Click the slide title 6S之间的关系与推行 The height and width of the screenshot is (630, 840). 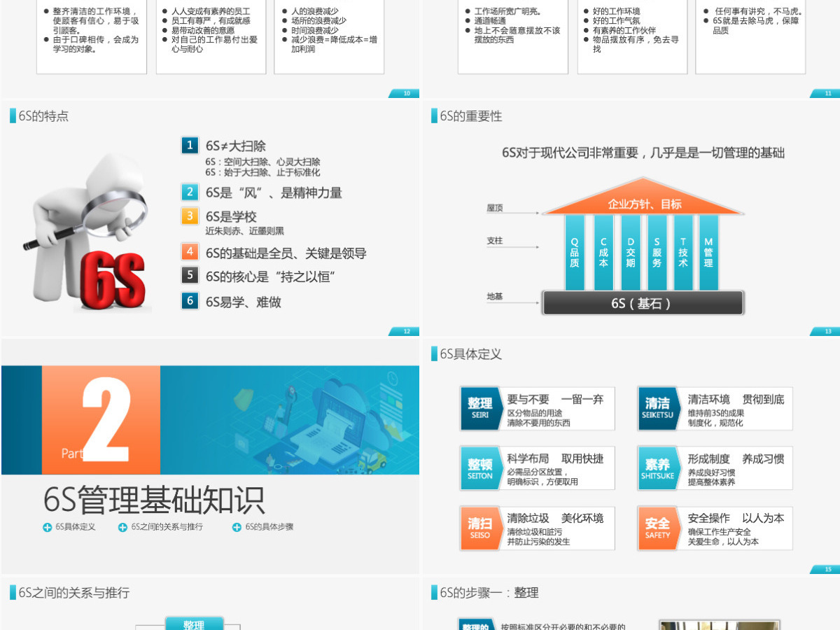[x=73, y=592]
